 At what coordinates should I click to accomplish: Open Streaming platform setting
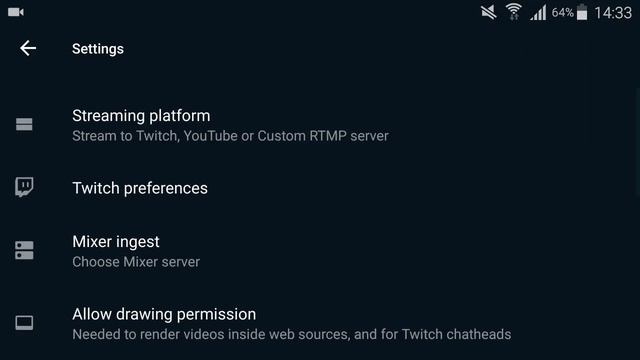tap(320, 125)
